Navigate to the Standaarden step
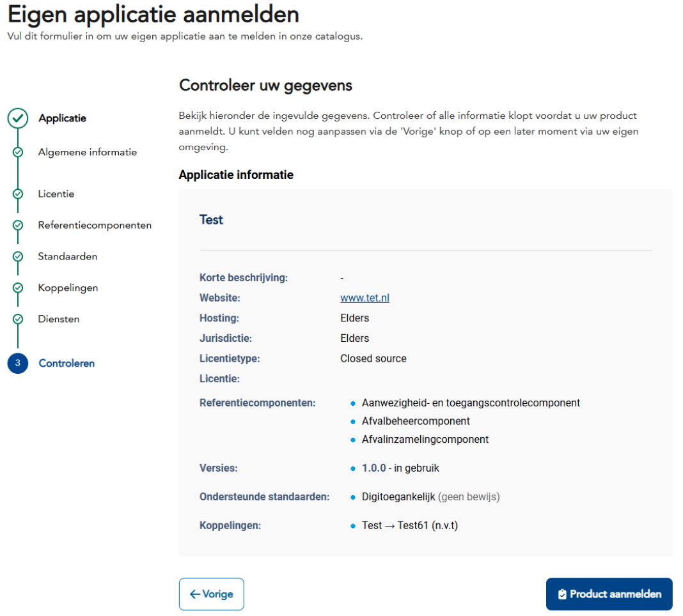The height and width of the screenshot is (616, 683). [68, 256]
